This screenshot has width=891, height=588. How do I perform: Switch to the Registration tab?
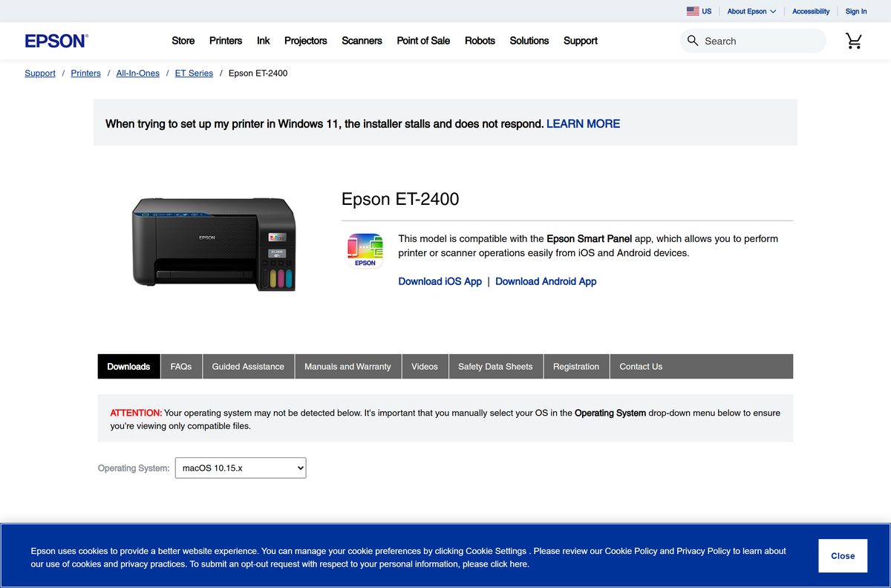[x=576, y=366]
